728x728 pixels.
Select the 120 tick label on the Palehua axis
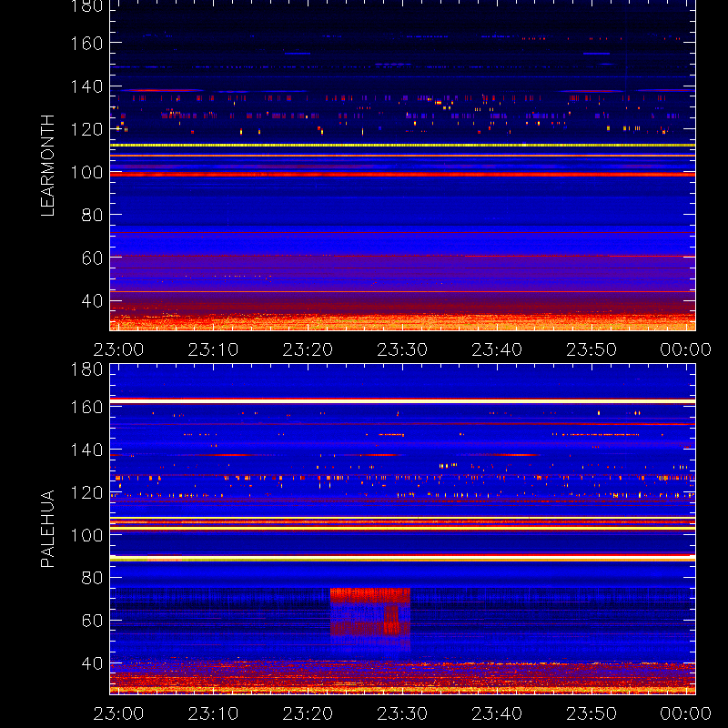[86, 492]
